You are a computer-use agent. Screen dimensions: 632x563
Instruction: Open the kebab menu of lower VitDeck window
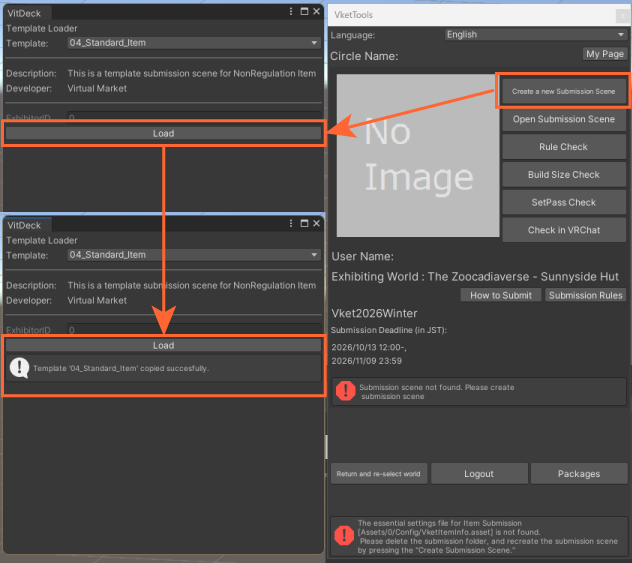pyautogui.click(x=291, y=224)
